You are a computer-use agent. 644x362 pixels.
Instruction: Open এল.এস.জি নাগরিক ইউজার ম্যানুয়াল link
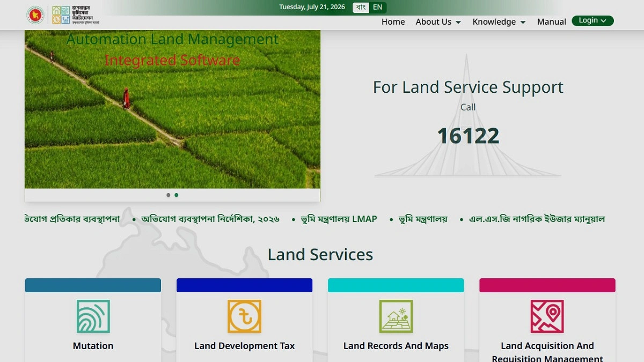(537, 219)
